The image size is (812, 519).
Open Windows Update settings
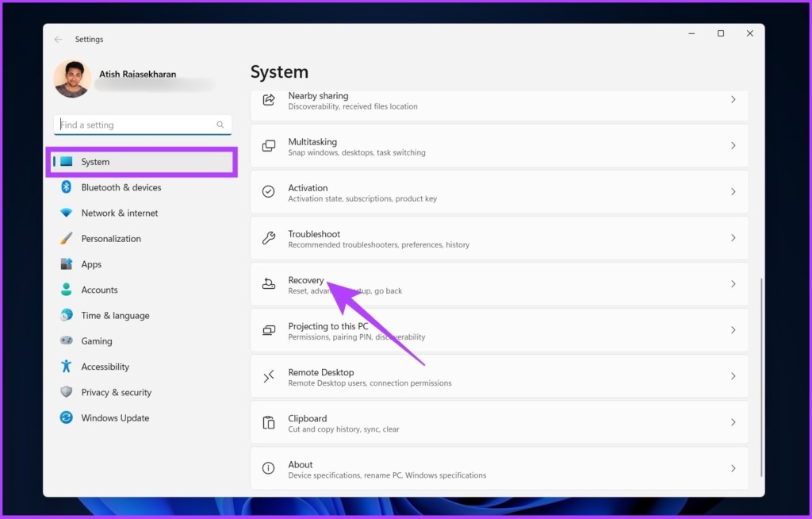point(142,418)
